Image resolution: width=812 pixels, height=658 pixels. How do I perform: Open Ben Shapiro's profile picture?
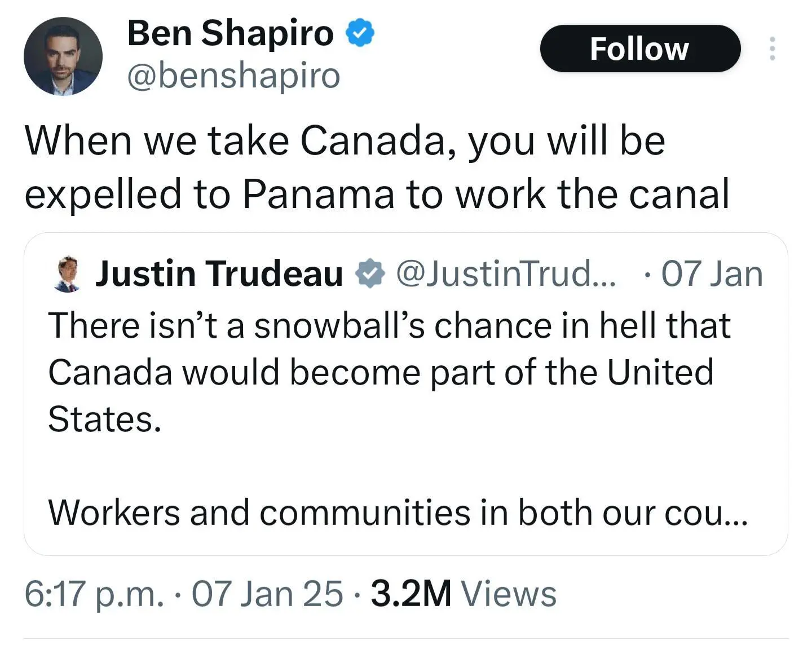(x=63, y=56)
